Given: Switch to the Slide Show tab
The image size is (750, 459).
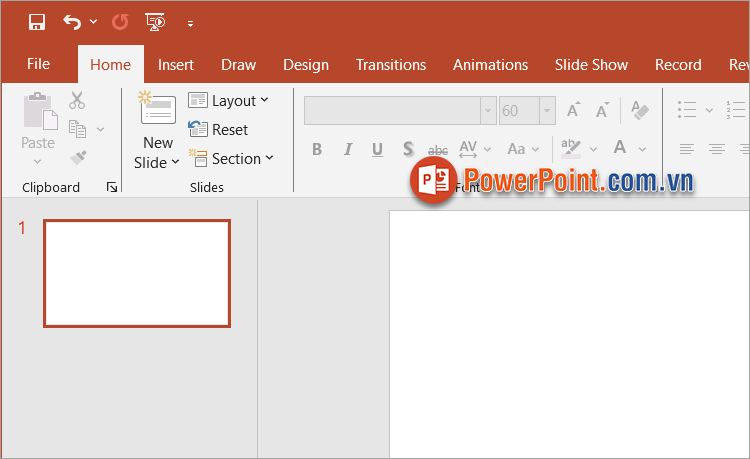Looking at the screenshot, I should (x=591, y=65).
